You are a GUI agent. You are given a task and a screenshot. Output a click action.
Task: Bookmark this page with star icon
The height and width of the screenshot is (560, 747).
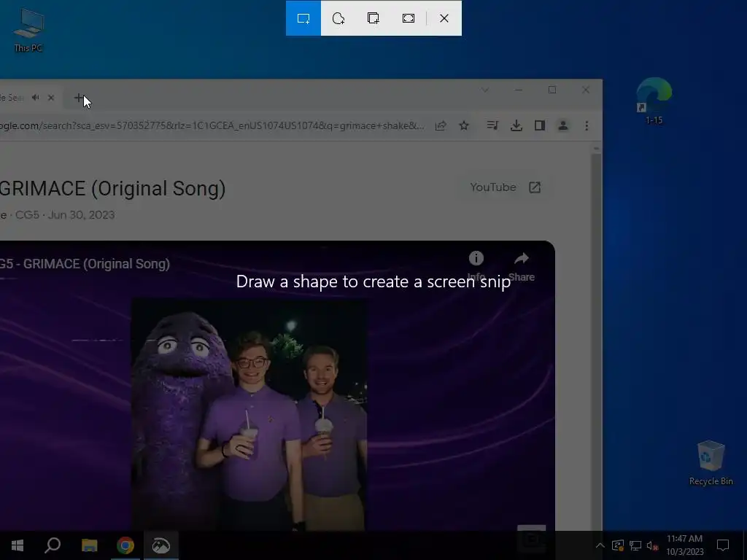tap(464, 125)
